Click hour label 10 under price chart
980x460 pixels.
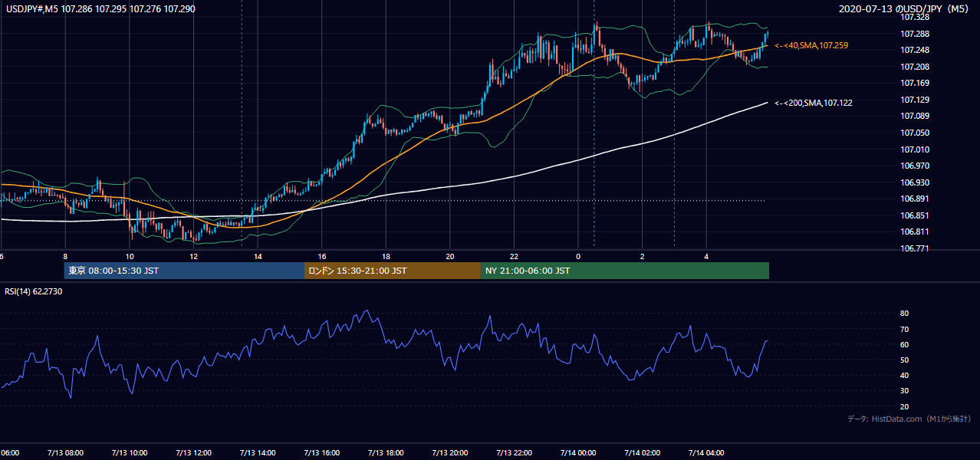130,256
